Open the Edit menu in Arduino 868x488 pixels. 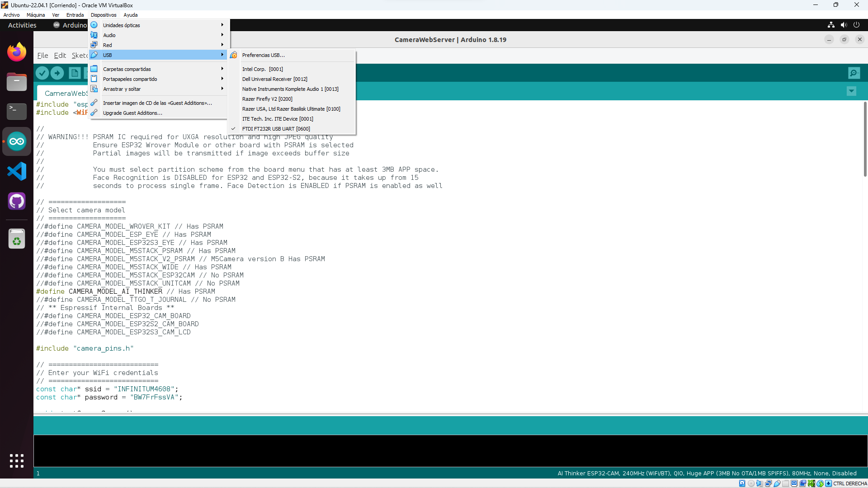[x=60, y=56]
